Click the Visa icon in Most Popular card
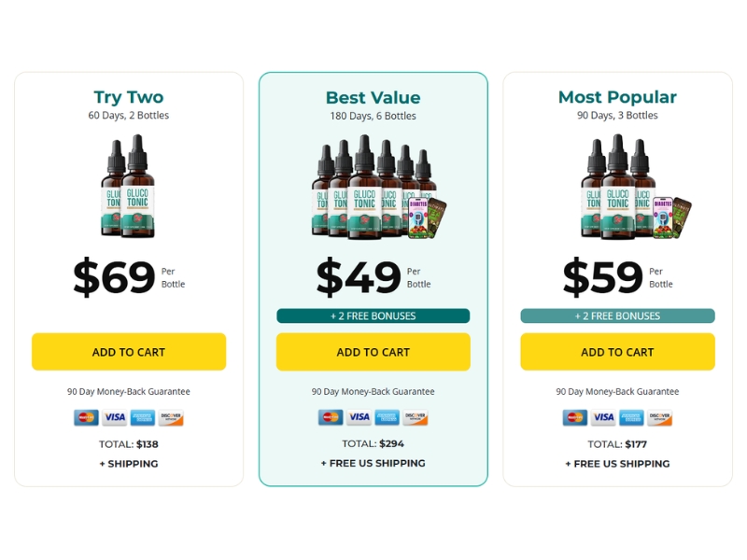Image resolution: width=747 pixels, height=560 pixels. click(x=603, y=418)
